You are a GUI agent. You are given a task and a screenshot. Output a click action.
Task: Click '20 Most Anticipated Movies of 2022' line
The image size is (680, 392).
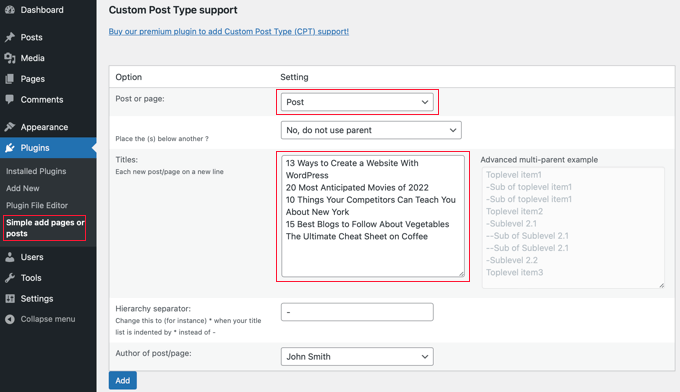click(x=357, y=188)
